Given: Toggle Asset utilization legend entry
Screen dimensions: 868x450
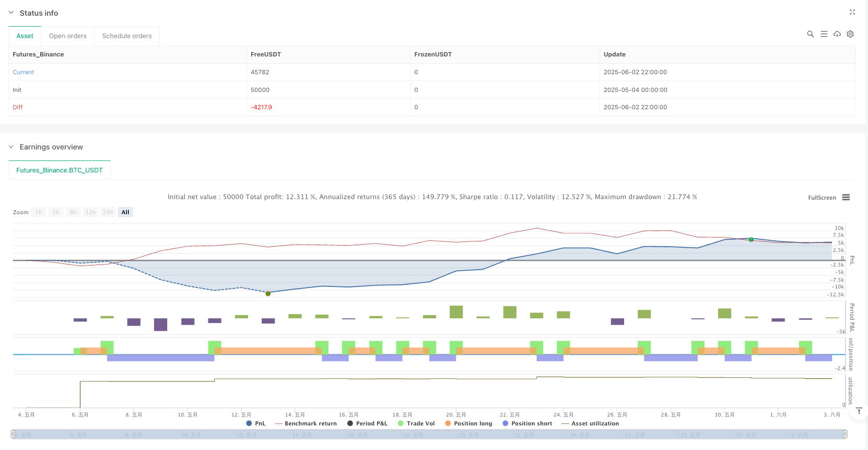Looking at the screenshot, I should click(x=590, y=423).
